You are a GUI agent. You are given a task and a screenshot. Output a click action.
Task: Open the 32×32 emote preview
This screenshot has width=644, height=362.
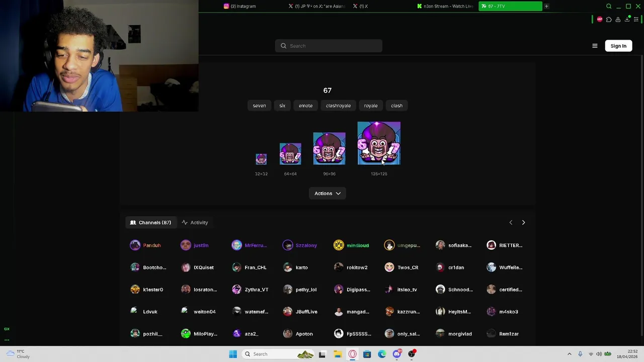(261, 159)
